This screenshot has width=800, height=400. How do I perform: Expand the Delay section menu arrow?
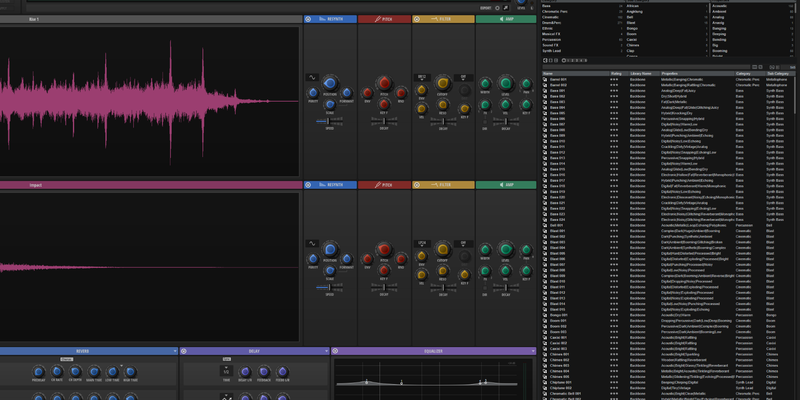pyautogui.click(x=326, y=351)
